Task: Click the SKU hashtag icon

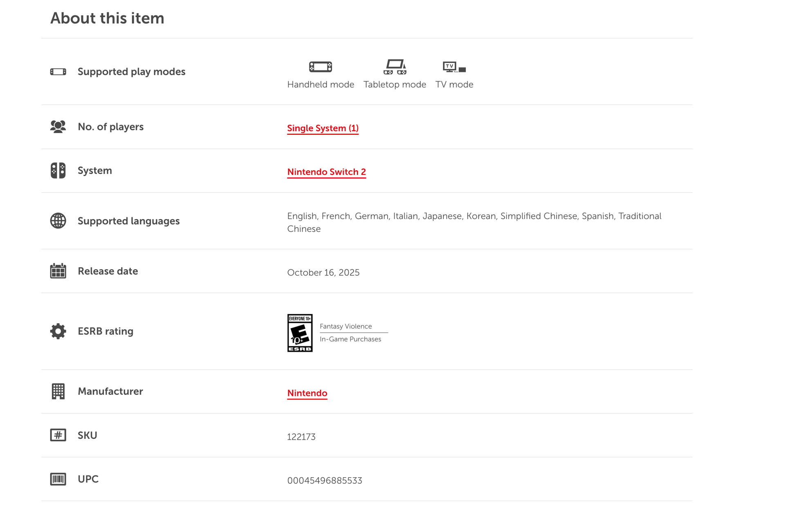Action: pos(58,435)
